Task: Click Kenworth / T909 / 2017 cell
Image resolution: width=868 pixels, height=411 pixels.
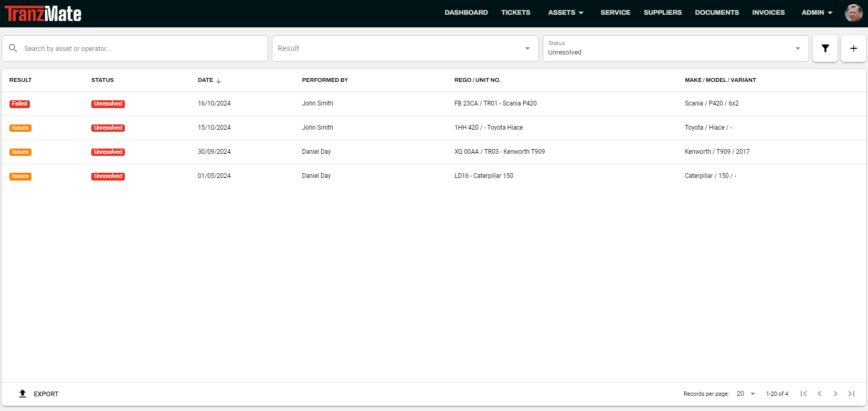Action: point(717,152)
